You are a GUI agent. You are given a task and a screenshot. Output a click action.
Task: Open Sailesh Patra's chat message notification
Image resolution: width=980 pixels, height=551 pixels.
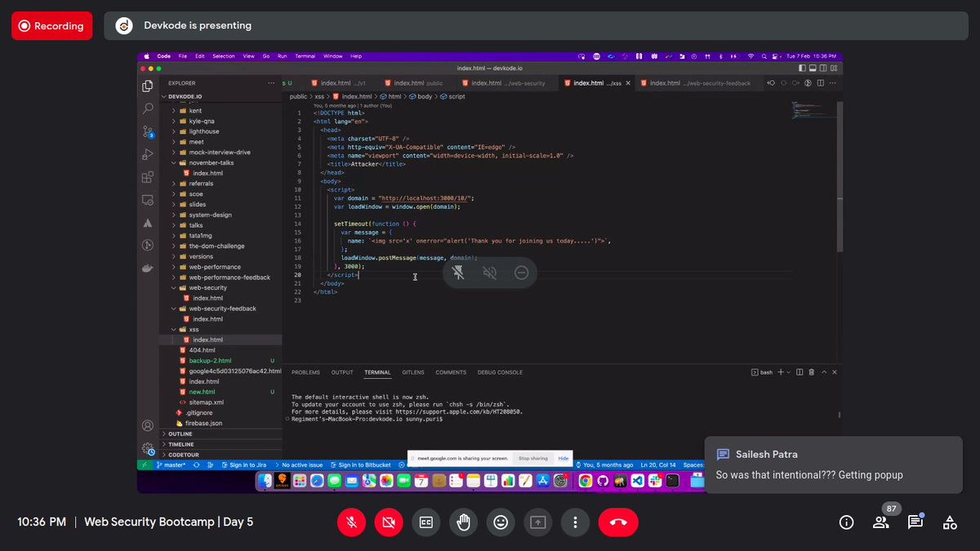[834, 464]
